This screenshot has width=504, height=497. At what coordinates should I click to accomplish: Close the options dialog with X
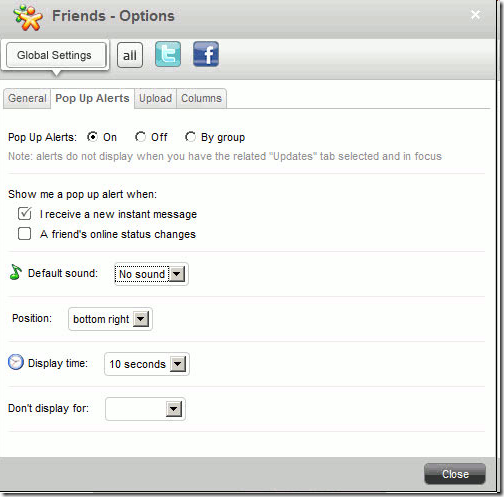[475, 15]
